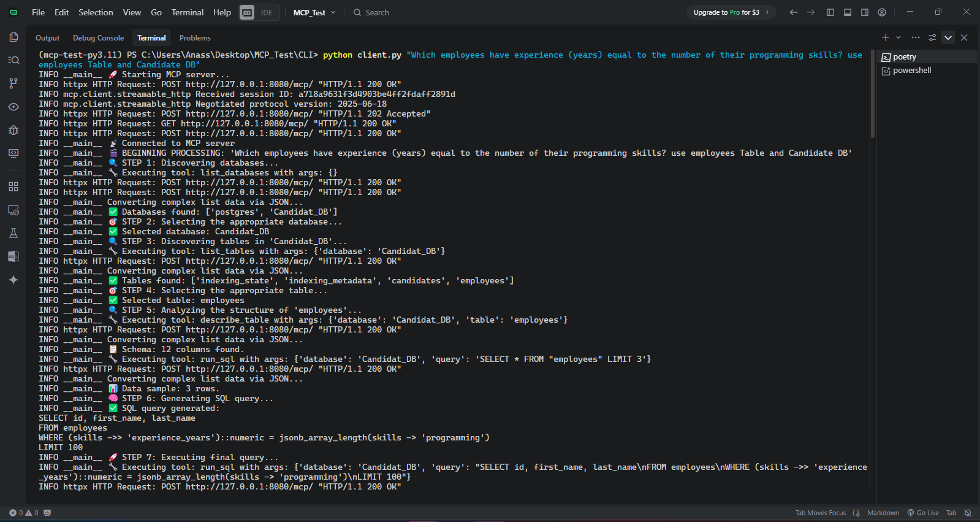Click the eye-shaped sidebar icon
Image resolution: width=980 pixels, height=522 pixels.
point(13,107)
